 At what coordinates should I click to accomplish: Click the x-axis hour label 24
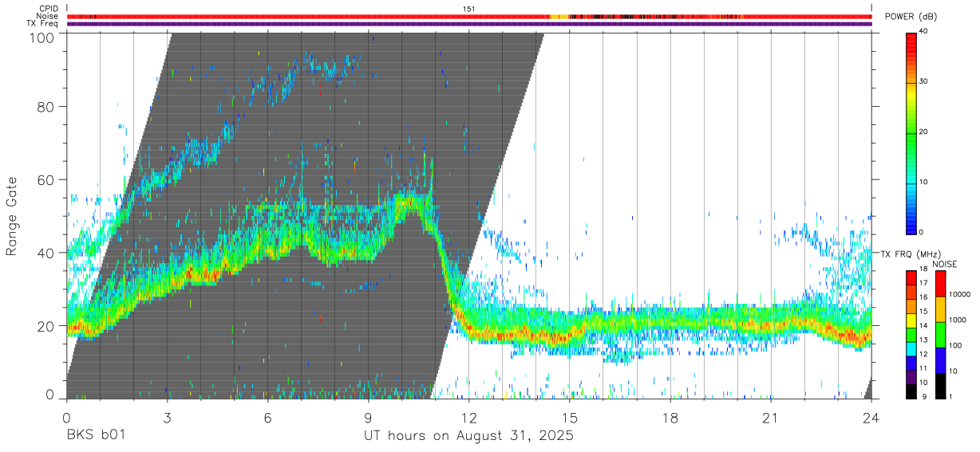[871, 418]
